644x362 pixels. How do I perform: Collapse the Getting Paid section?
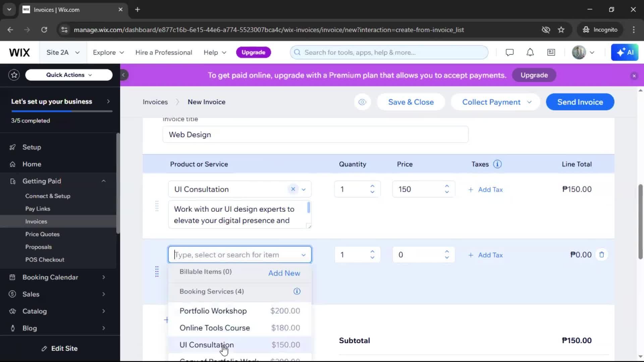[104, 181]
